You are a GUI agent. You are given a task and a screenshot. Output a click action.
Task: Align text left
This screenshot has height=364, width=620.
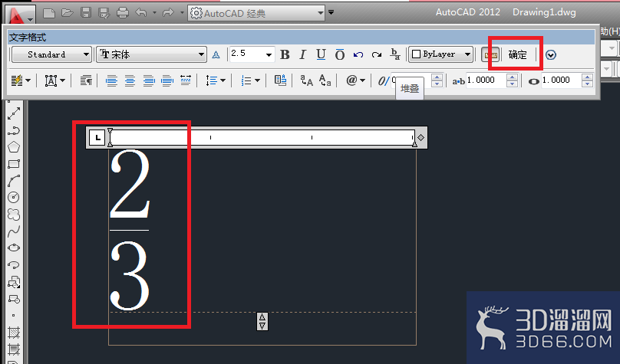tap(111, 80)
